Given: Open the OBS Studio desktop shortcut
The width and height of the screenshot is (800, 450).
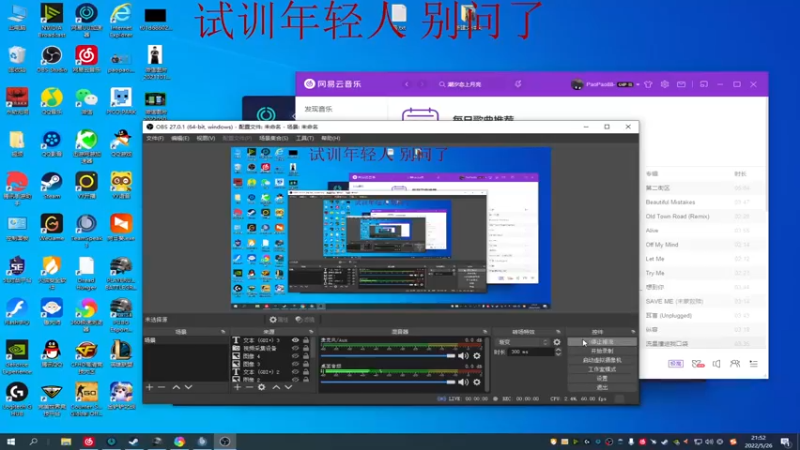Looking at the screenshot, I should tap(52, 59).
